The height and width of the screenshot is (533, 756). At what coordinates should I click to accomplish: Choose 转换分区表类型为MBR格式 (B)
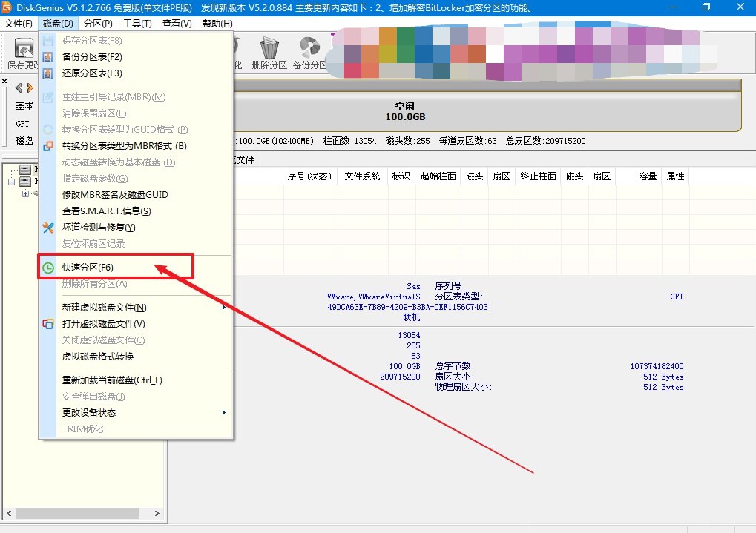(136, 146)
